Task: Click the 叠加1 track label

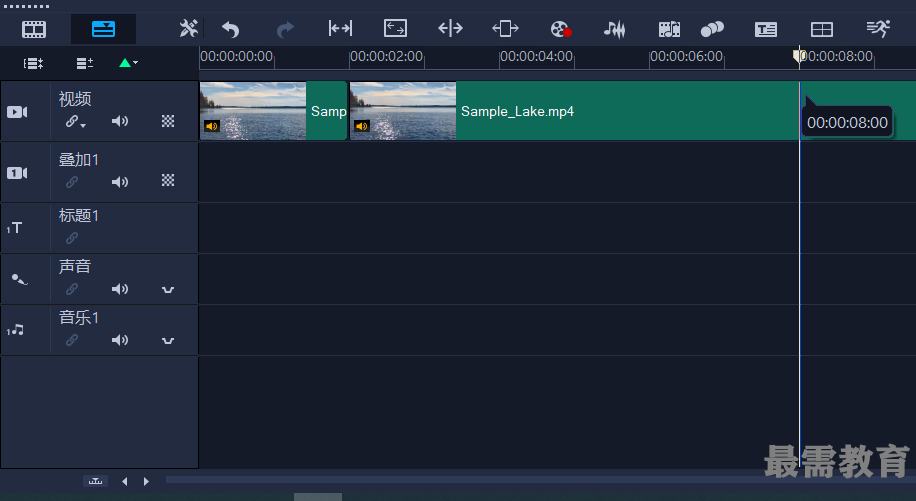Action: point(78,159)
